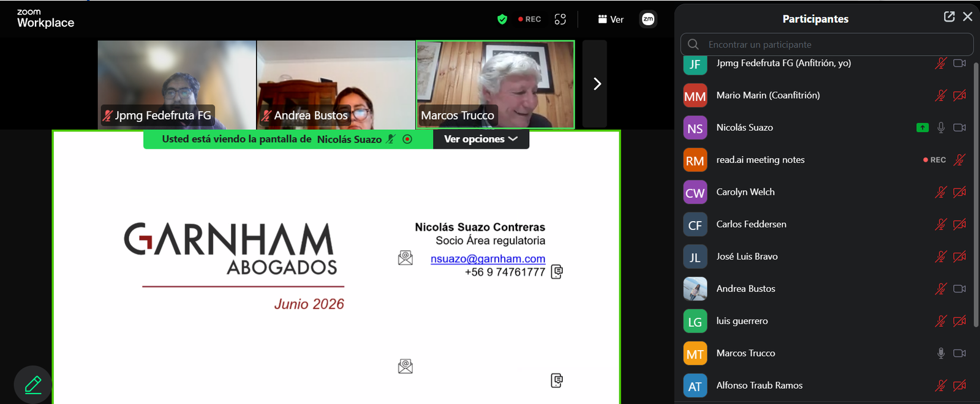Viewport: 980px width, 404px height.
Task: Click the MM avatar of Mario Marin
Action: pyautogui.click(x=695, y=95)
